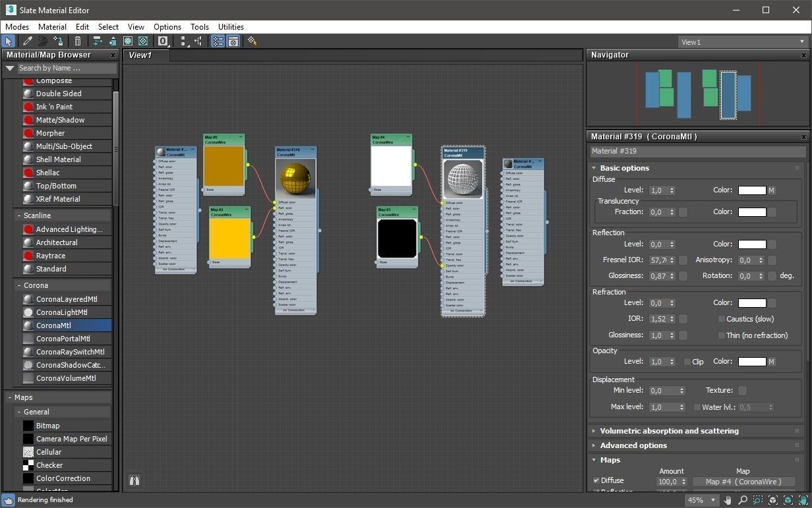Pick the Reflection color swatch
Screen dimensions: 812x508
coord(752,244)
